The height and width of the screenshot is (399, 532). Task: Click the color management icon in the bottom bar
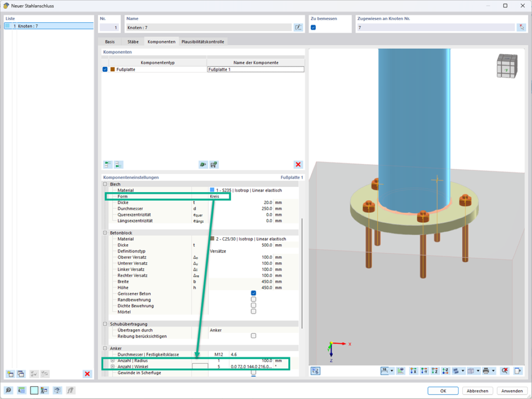[44, 390]
